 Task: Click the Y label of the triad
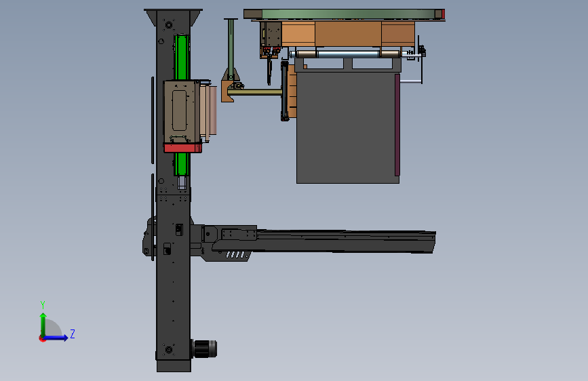coord(43,305)
